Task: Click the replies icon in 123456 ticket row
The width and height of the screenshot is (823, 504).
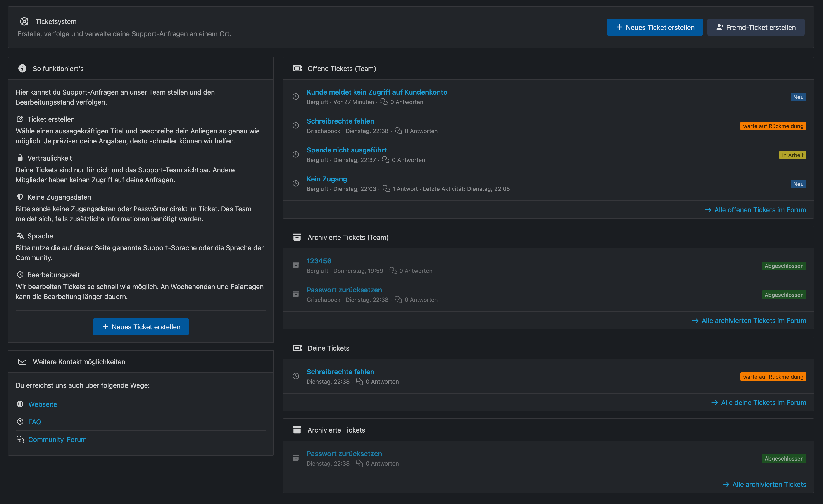Action: 393,271
